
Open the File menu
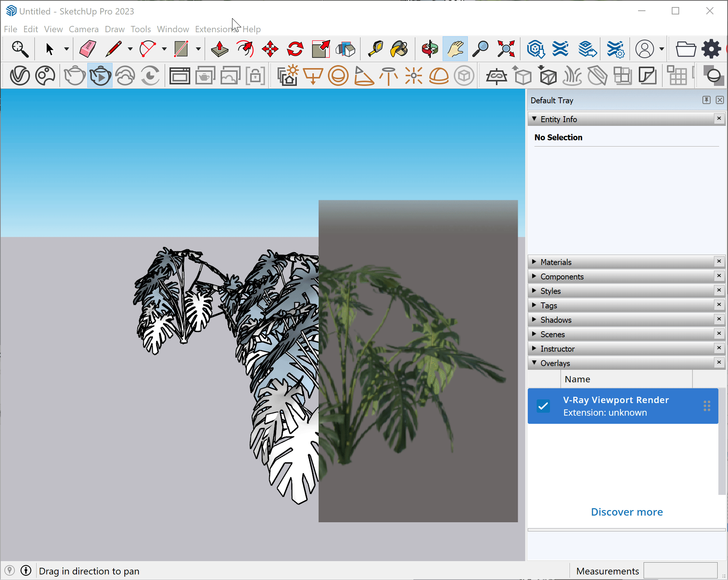(10, 29)
